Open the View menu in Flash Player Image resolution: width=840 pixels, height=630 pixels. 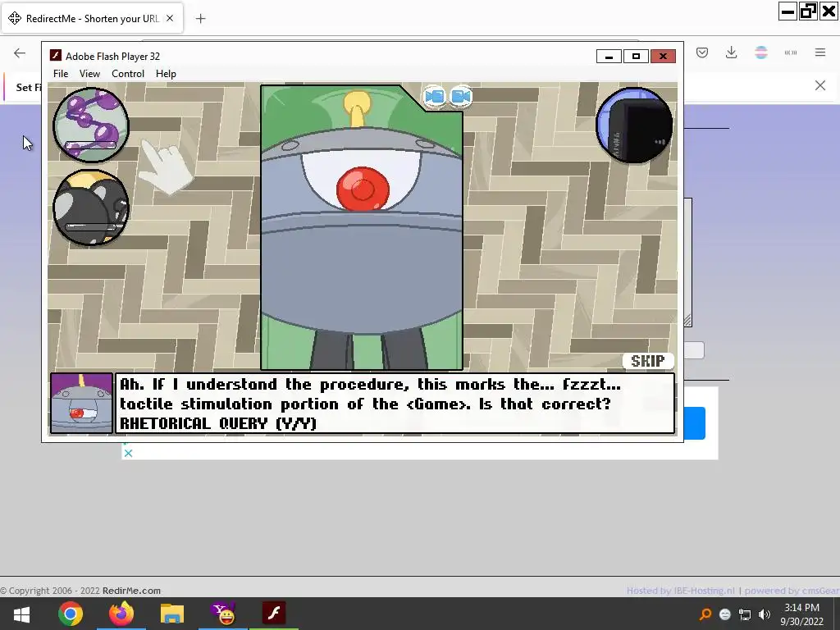[89, 73]
